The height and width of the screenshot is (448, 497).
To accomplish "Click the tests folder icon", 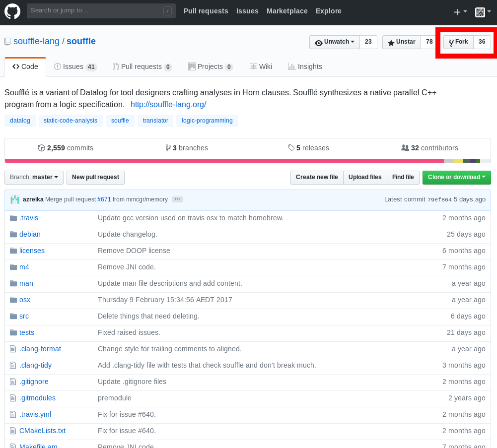I will (x=13, y=332).
